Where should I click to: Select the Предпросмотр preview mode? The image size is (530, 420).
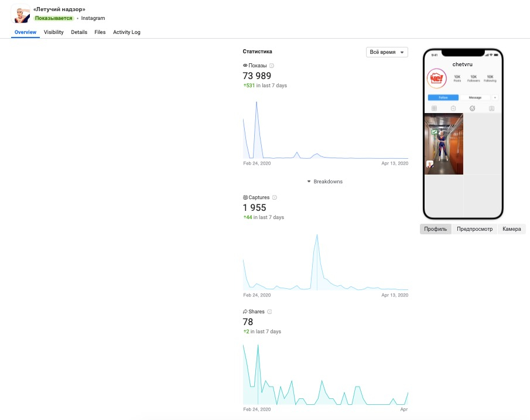tap(474, 229)
